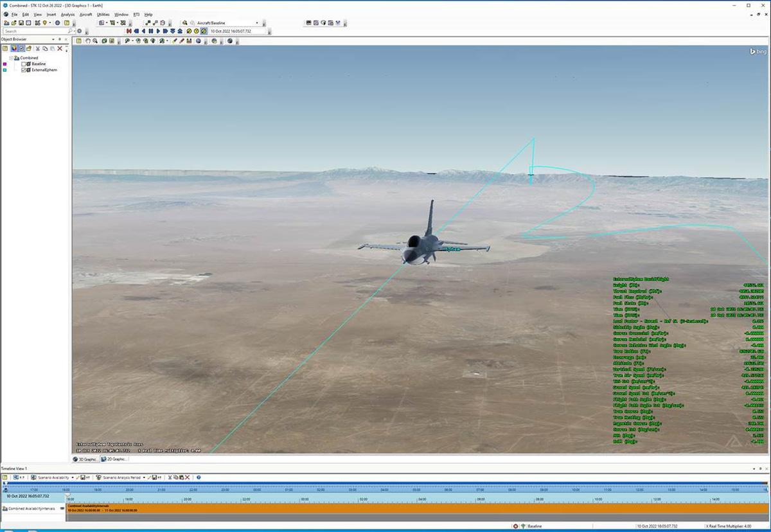Select the Zoom tool in the 3D window toolbar
The width and height of the screenshot is (771, 532).
95,40
